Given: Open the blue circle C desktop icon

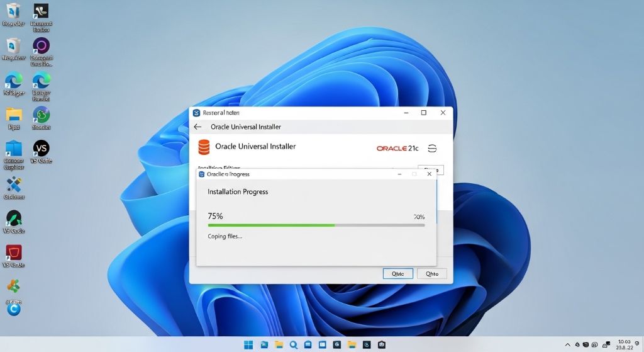Looking at the screenshot, I should point(14,309).
